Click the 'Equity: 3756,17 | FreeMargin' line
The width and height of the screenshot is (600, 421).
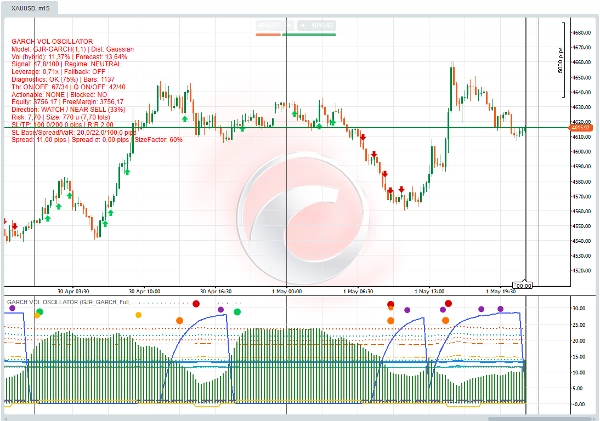(68, 102)
